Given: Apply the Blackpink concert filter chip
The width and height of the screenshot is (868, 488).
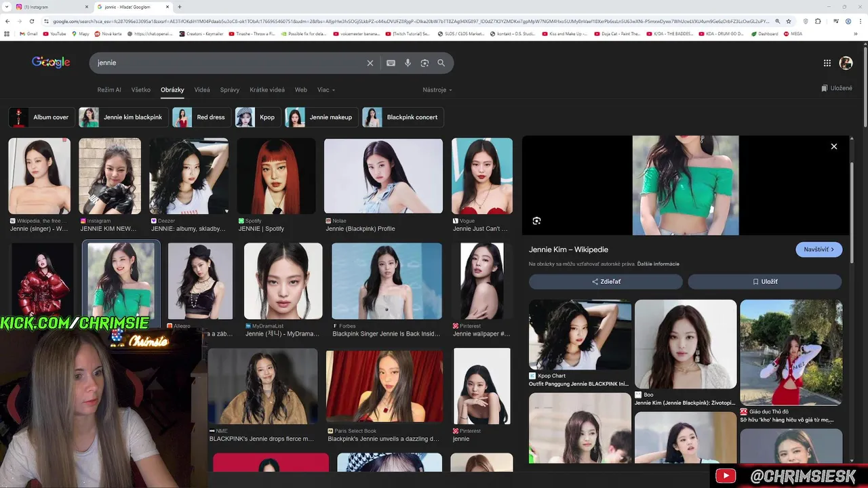Looking at the screenshot, I should pos(403,117).
